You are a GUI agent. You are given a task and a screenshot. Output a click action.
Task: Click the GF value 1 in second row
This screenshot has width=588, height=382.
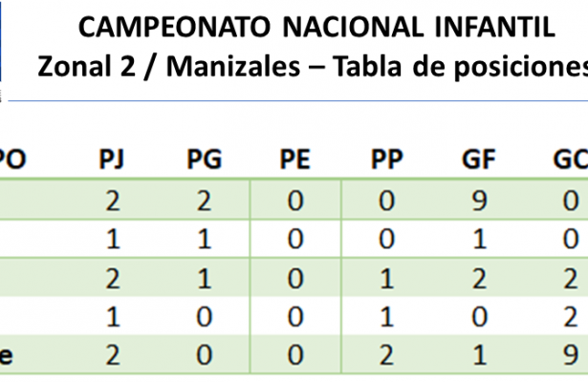point(479,241)
